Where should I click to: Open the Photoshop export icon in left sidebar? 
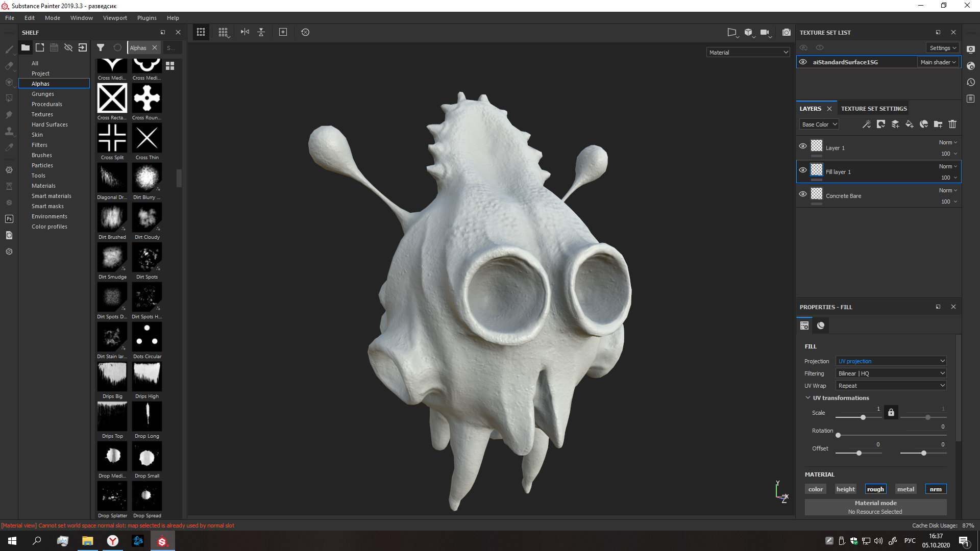point(9,219)
